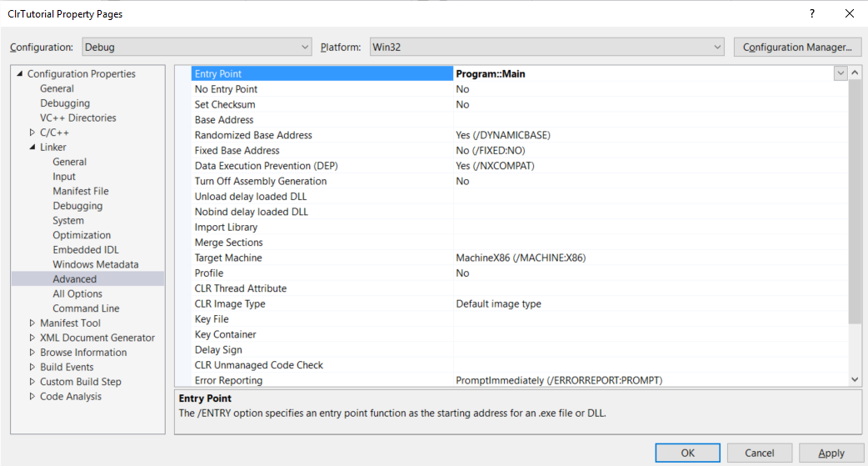
Task: Open the Platform dropdown
Action: pos(546,48)
